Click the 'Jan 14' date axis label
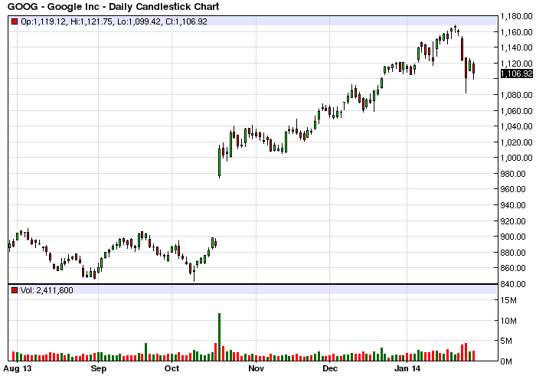This screenshot has height=392, width=536. pos(407,369)
